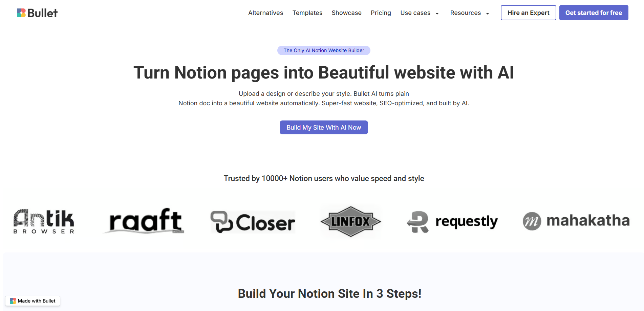This screenshot has height=311, width=644.
Task: Click the Bullet logo in the header
Action: tap(37, 13)
